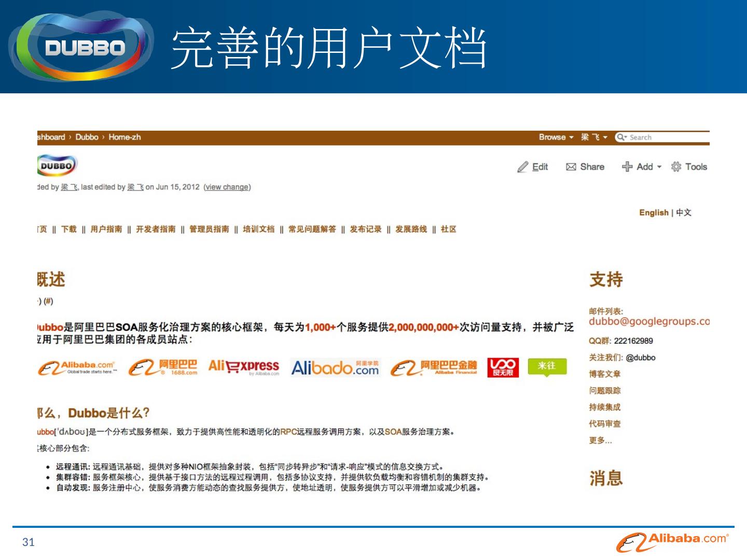Click the 更多... link
The image size is (747, 560).
pyautogui.click(x=601, y=441)
